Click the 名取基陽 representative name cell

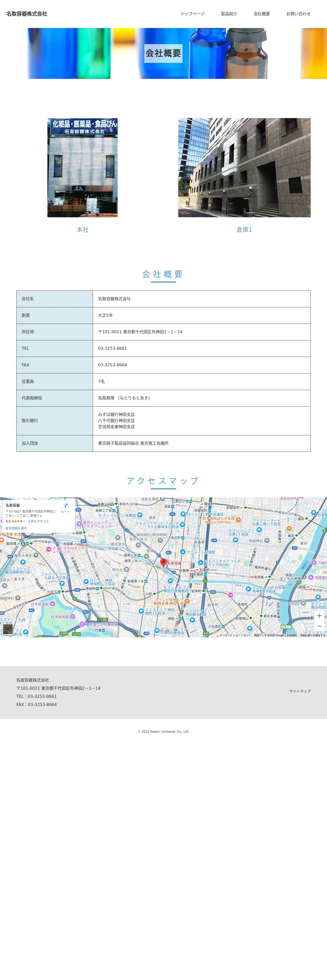tap(201, 398)
